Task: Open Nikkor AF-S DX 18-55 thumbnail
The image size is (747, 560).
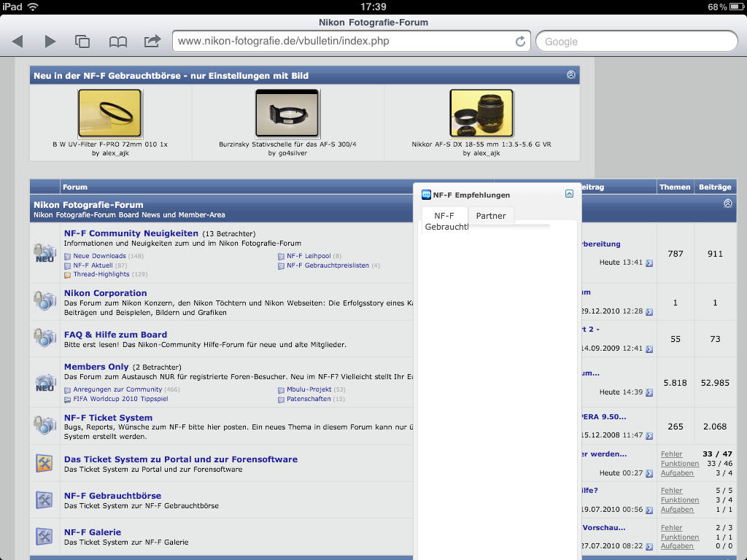Action: pyautogui.click(x=481, y=113)
